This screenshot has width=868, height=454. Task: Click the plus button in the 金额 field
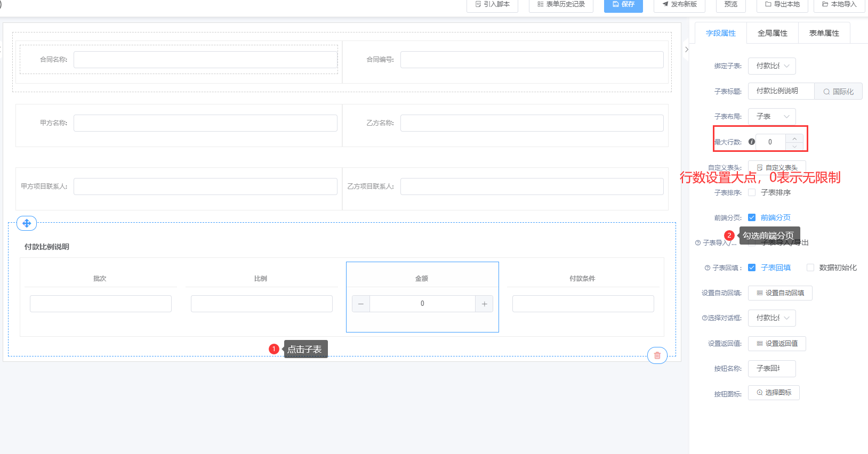point(484,304)
